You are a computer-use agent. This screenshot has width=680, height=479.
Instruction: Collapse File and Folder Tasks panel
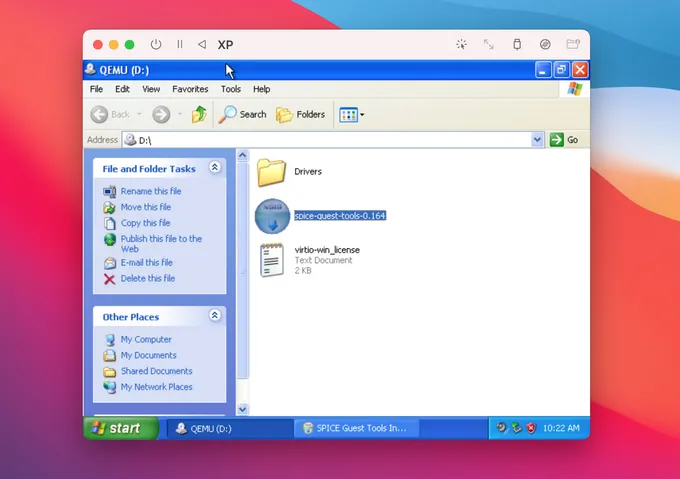pyautogui.click(x=215, y=167)
